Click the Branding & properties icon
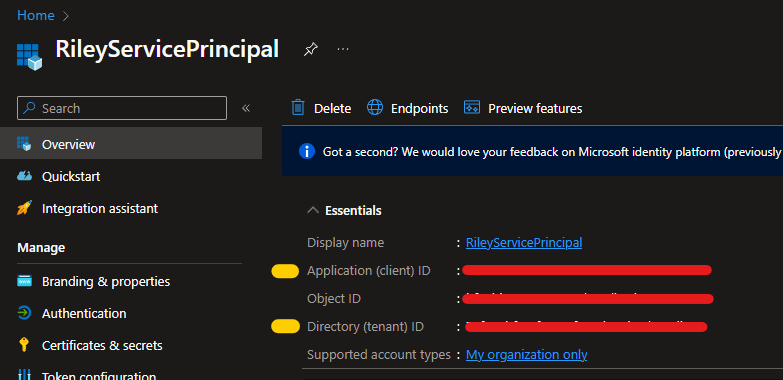The width and height of the screenshot is (783, 380). point(24,281)
